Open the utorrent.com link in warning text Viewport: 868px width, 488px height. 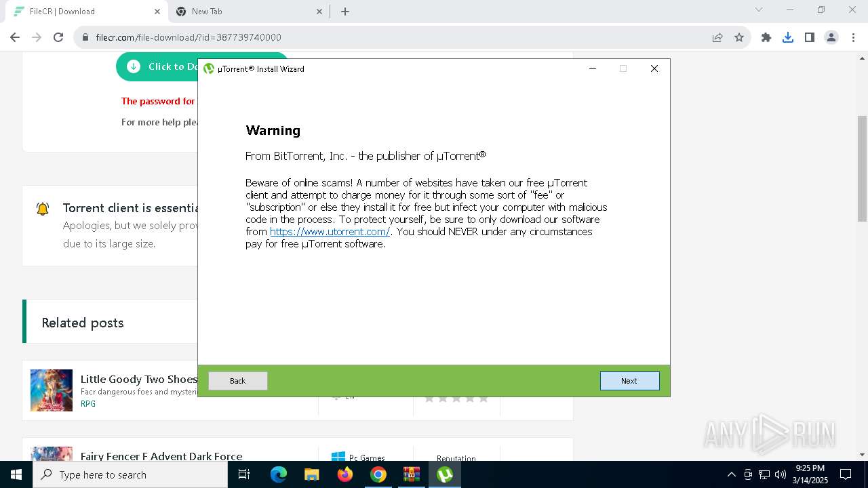click(330, 232)
